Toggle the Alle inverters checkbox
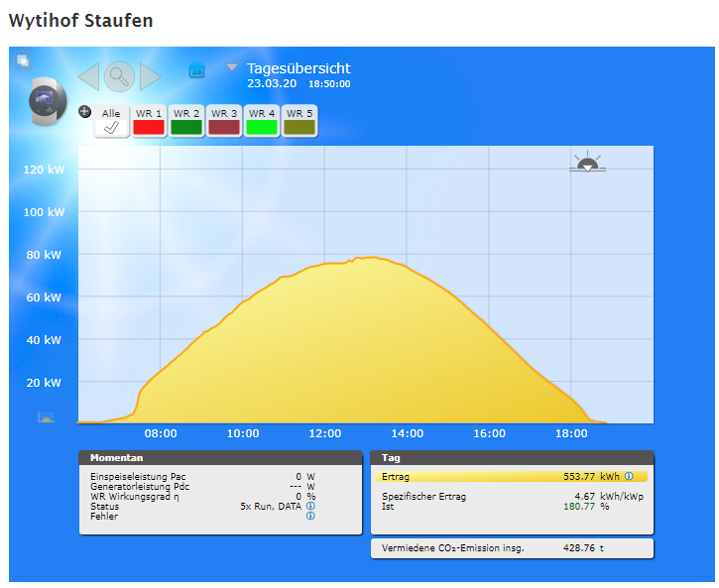 [111, 121]
